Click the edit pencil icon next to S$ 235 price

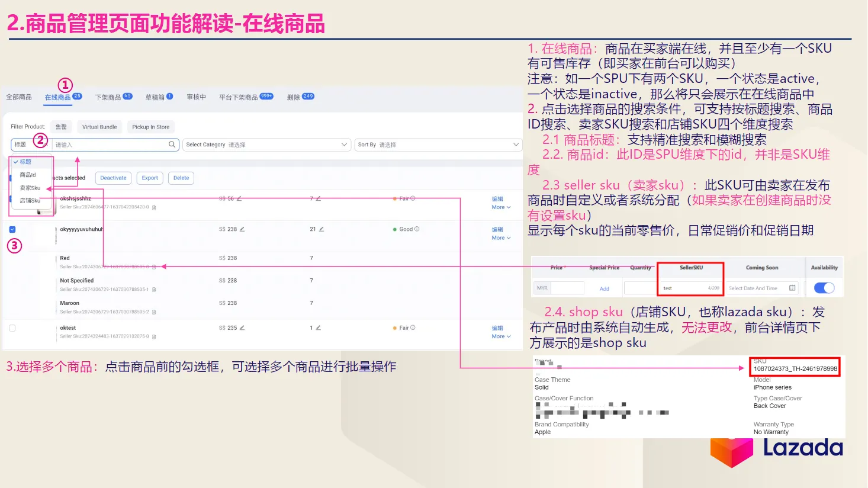pos(242,328)
